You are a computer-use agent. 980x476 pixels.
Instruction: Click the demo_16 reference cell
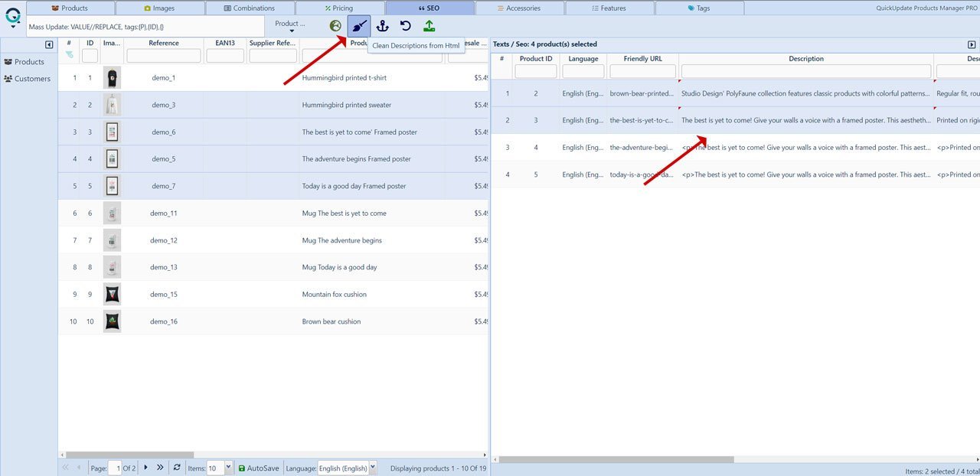(164, 321)
